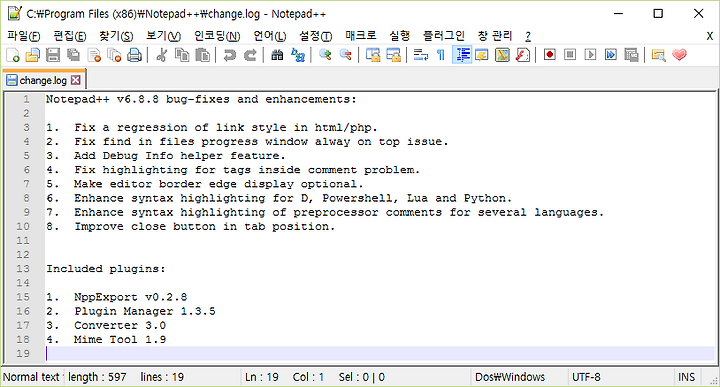The width and height of the screenshot is (720, 387).
Task: Click the 'Plugin Manager 1.3.5' line
Action: (130, 311)
